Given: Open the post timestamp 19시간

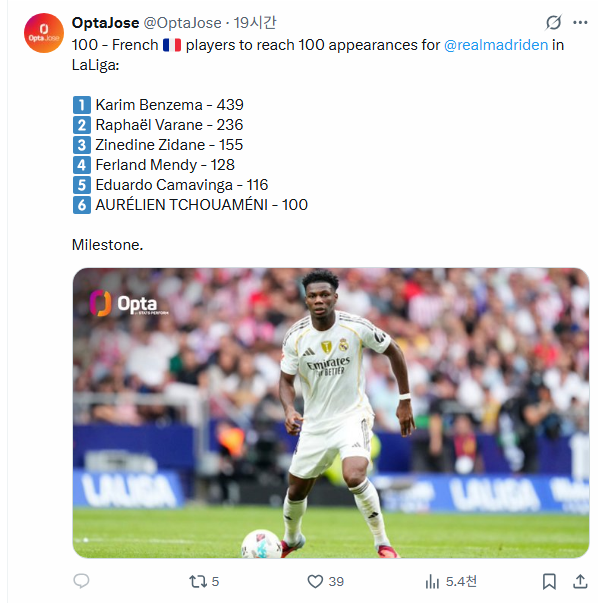Looking at the screenshot, I should pyautogui.click(x=255, y=23).
